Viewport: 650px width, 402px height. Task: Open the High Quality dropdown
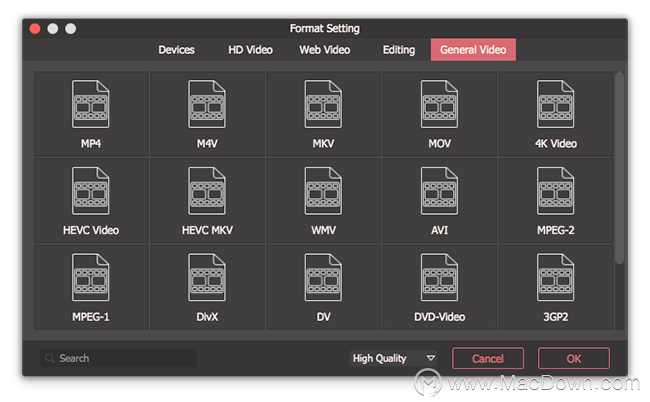point(393,358)
